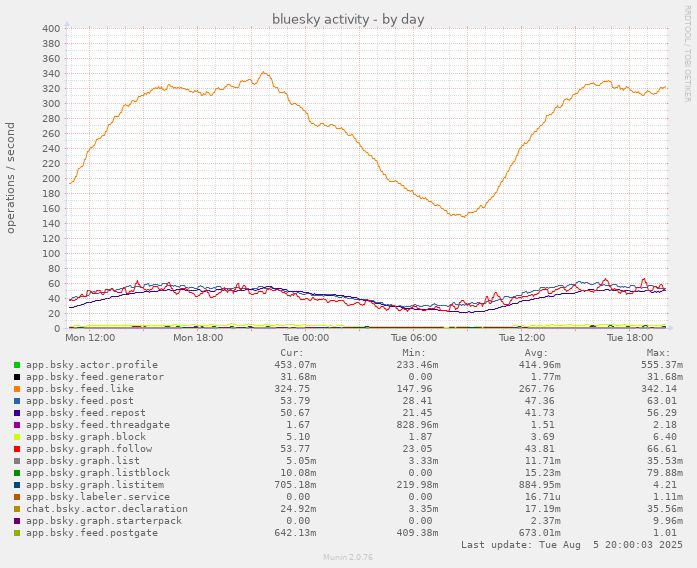The width and height of the screenshot is (697, 568).
Task: Click the app.bsky.feed.post legend label
Action: coord(80,401)
